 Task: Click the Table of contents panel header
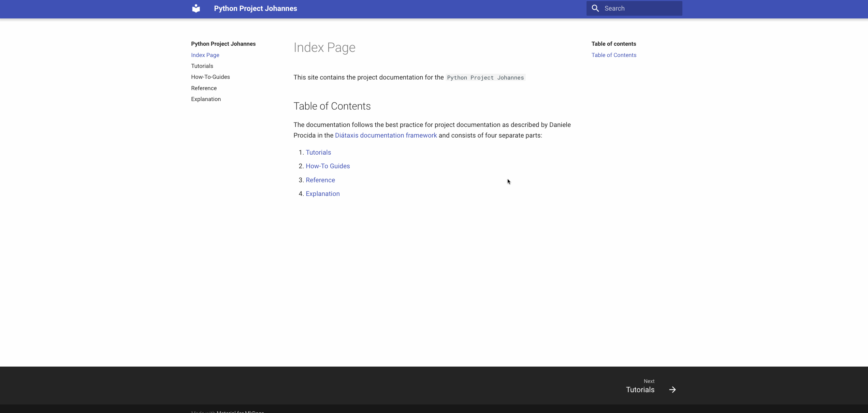(x=613, y=44)
